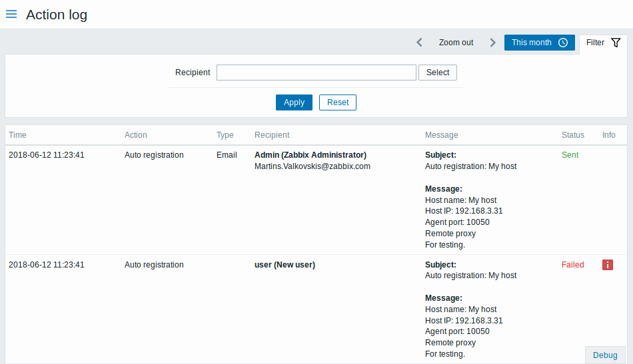Click the red error info icon

[607, 265]
